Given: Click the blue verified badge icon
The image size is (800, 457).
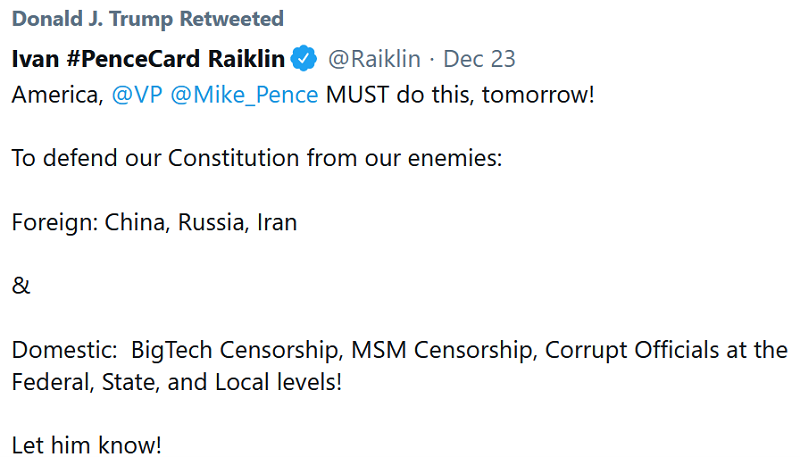Looking at the screenshot, I should tap(304, 59).
